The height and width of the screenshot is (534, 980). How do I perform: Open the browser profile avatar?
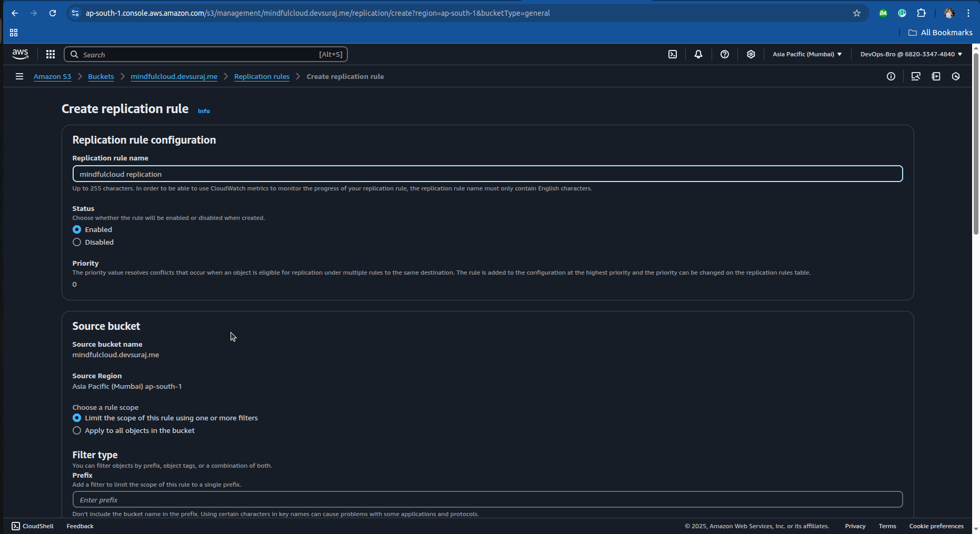[949, 13]
